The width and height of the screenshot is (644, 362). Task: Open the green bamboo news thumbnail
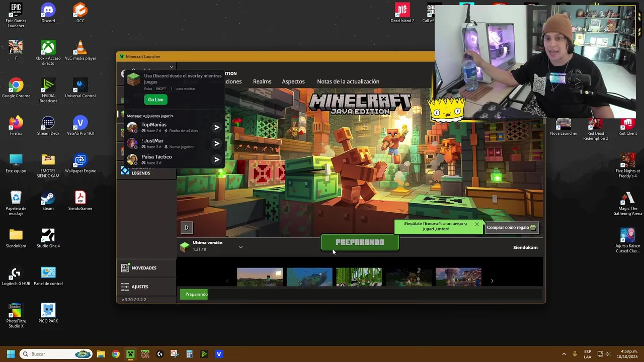(359, 277)
